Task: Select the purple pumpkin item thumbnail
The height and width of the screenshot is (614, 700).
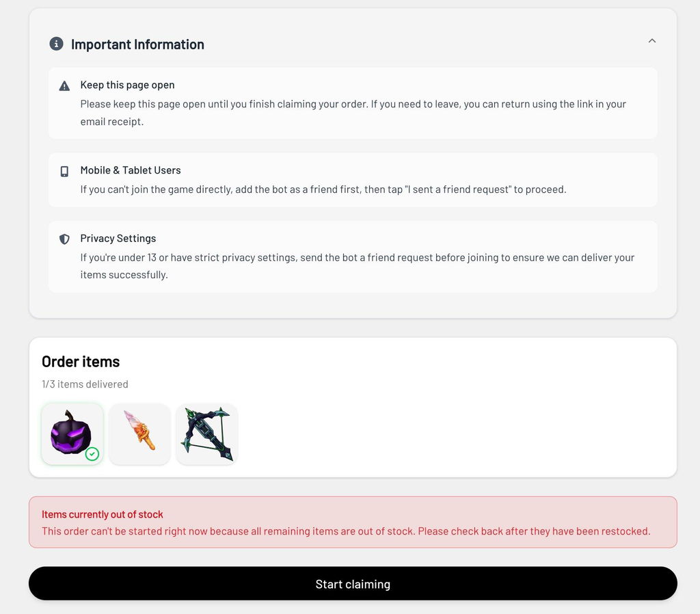Action: tap(72, 434)
